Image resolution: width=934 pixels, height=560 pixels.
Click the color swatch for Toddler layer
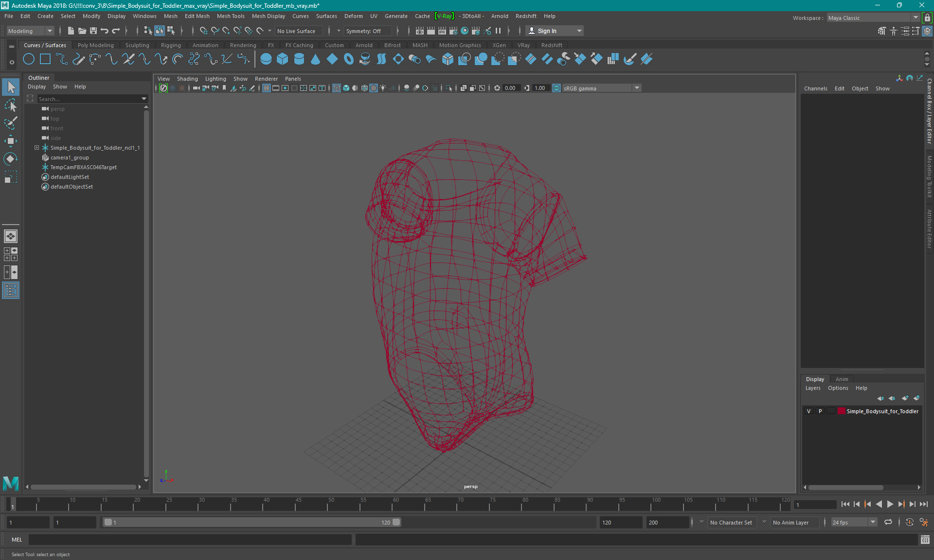[x=841, y=411]
